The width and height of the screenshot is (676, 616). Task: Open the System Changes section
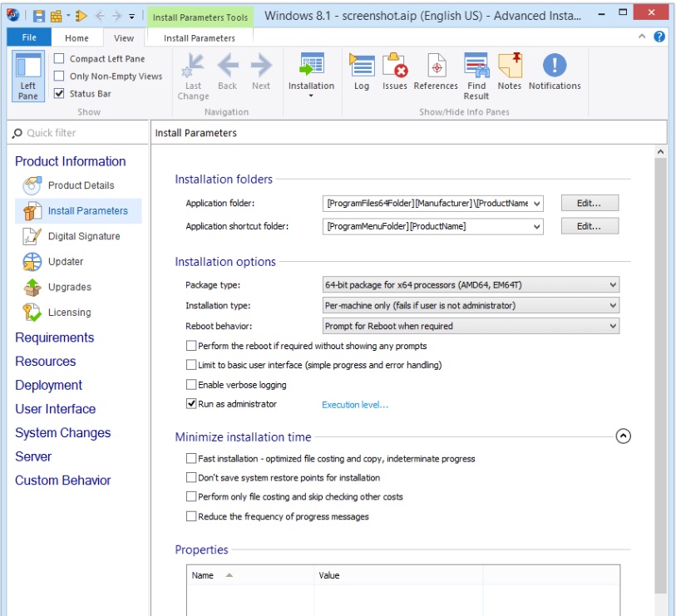(63, 433)
